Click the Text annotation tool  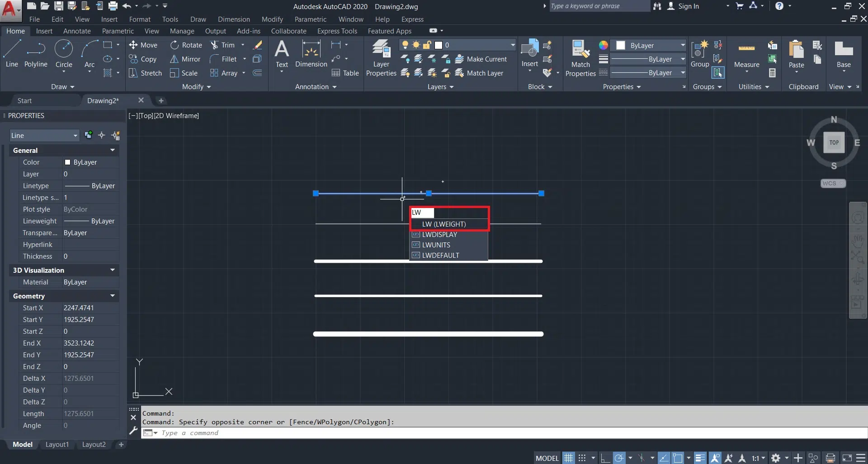point(282,53)
